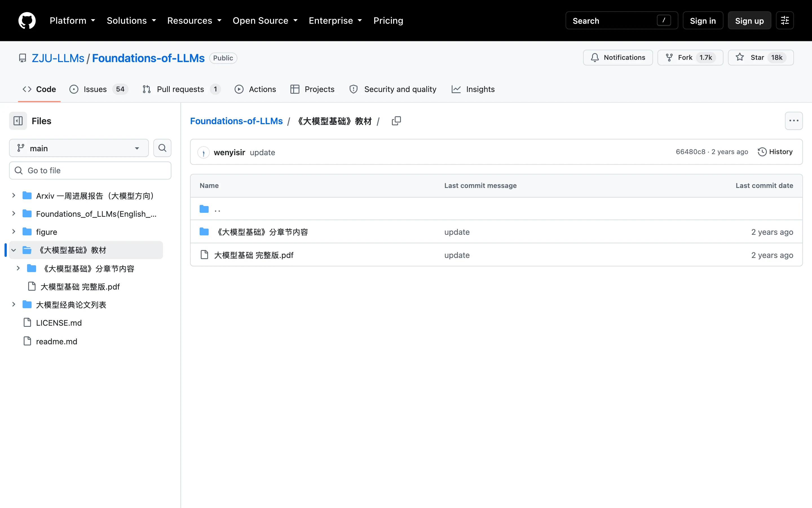
Task: Click the Notifications bell button
Action: [618, 58]
